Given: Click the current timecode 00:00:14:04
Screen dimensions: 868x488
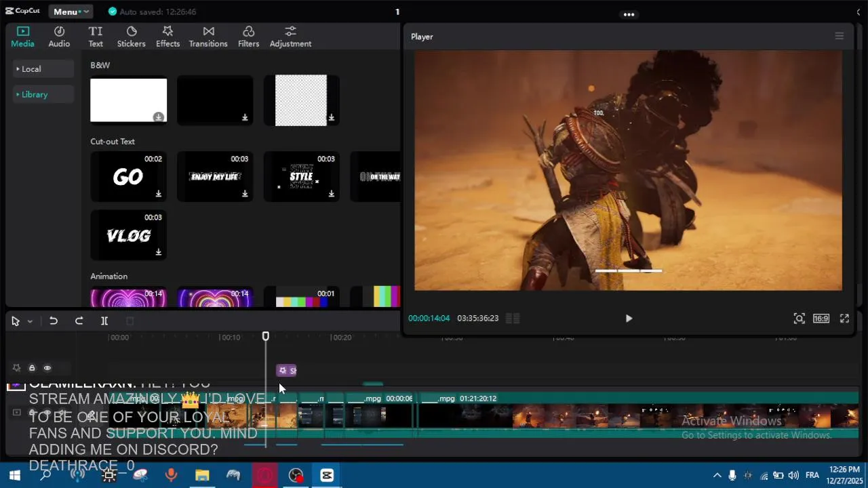Looking at the screenshot, I should coord(429,319).
